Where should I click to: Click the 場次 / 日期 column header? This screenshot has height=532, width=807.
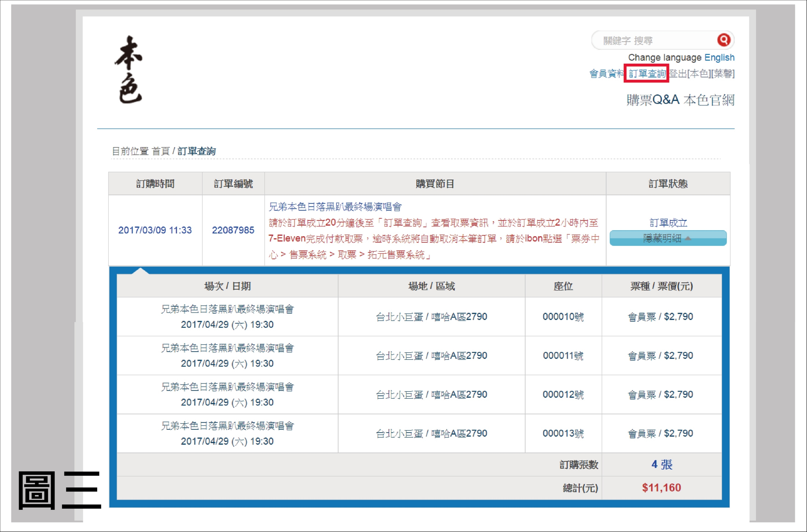(227, 286)
